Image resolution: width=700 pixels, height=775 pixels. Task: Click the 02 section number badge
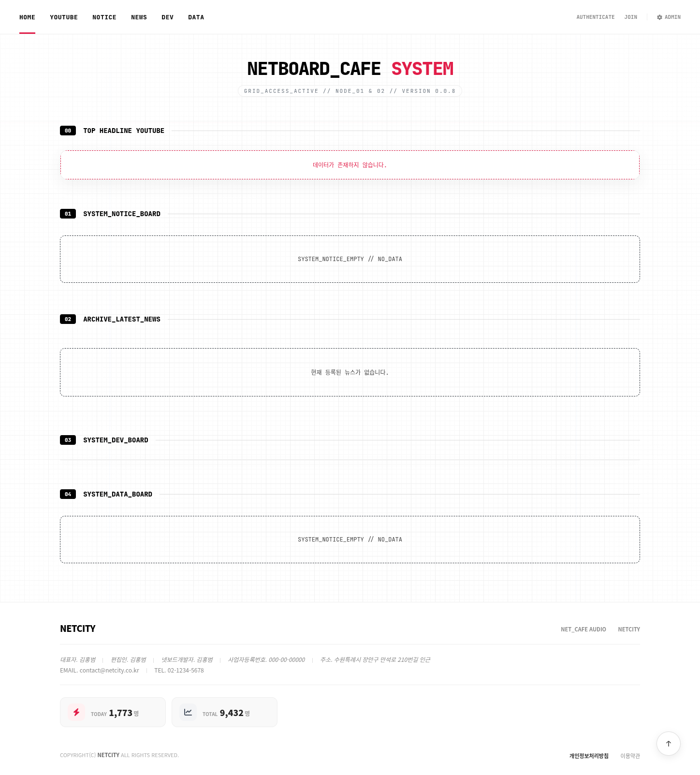click(x=68, y=319)
